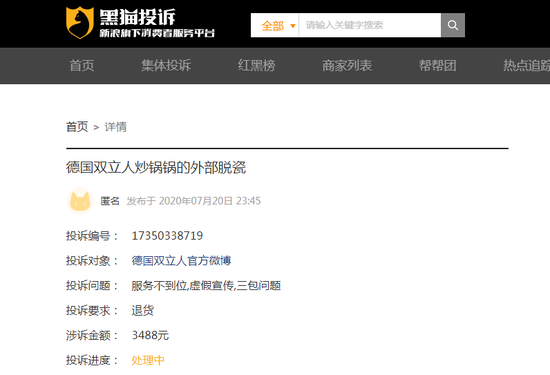The width and height of the screenshot is (550, 375).
Task: Click the 匿名 username
Action: coord(110,201)
